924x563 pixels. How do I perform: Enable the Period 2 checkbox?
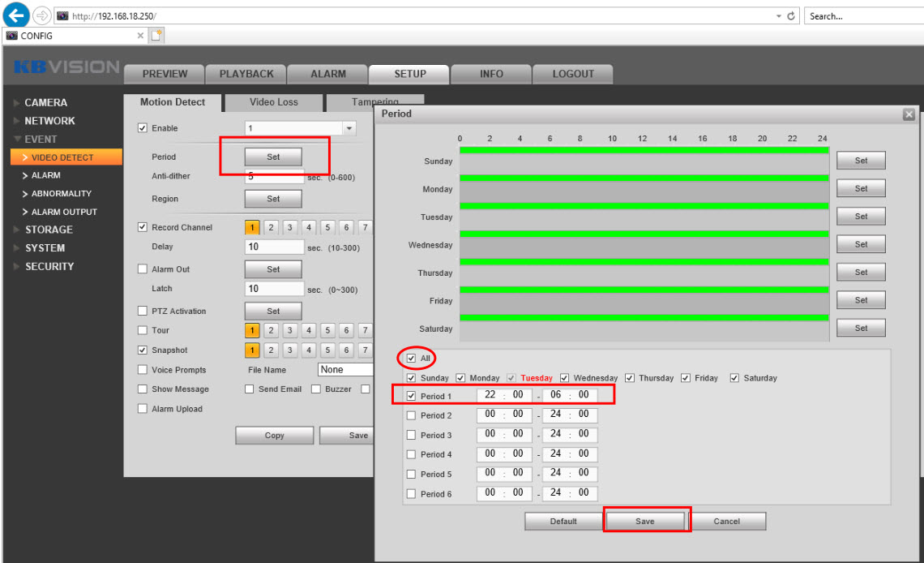(x=411, y=415)
